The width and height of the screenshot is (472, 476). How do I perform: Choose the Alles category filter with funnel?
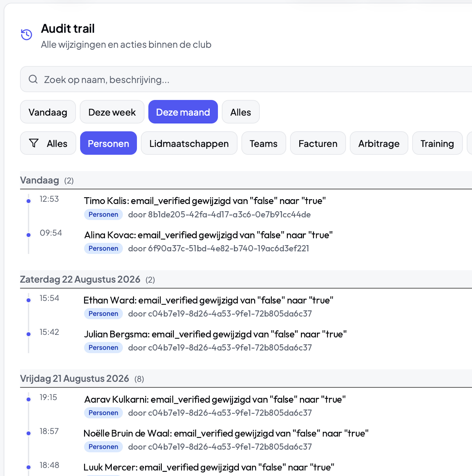(x=48, y=143)
